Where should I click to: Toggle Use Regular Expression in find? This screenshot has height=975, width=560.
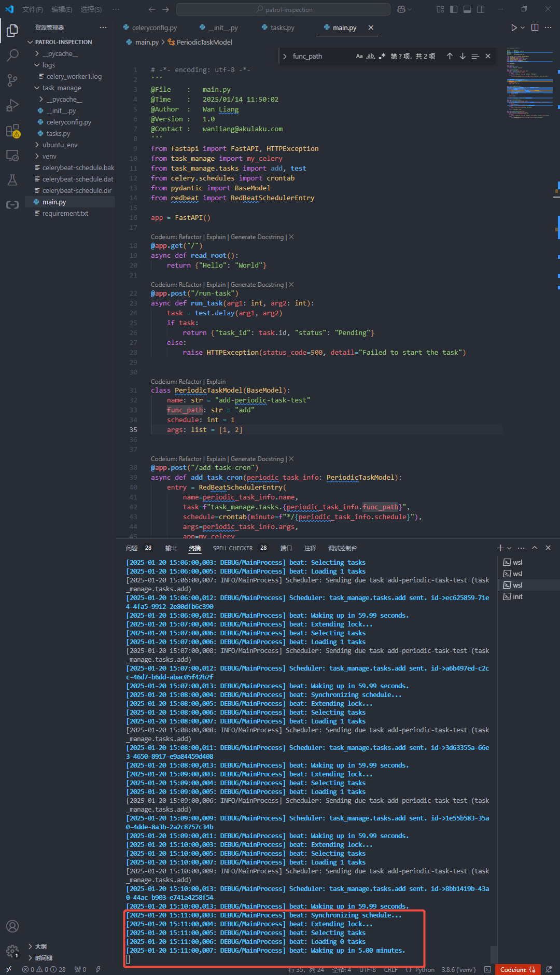382,56
